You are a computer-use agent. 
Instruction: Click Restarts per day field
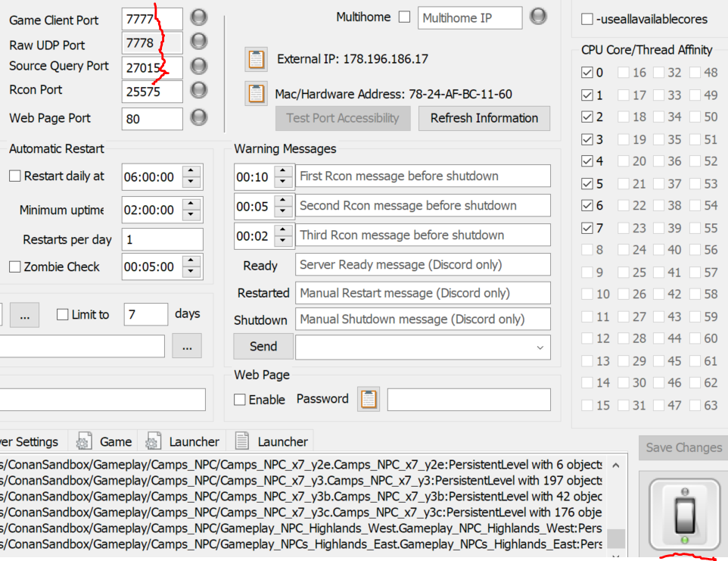point(163,240)
